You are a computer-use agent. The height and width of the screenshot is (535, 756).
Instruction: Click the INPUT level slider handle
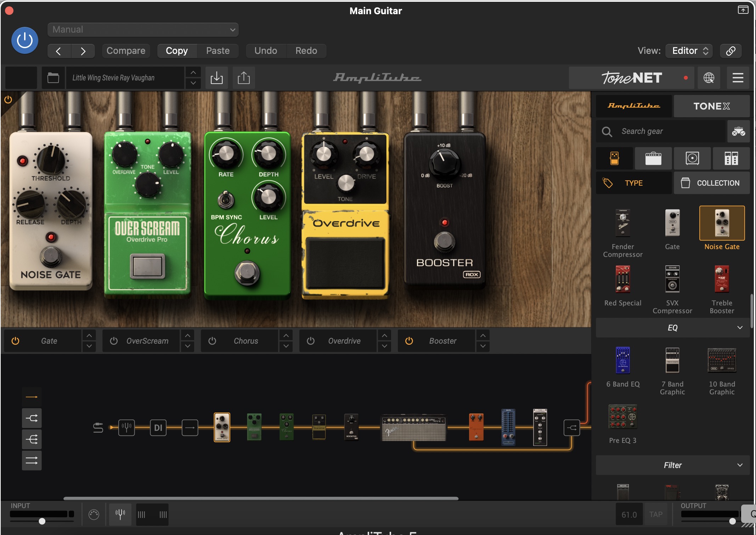click(x=42, y=521)
